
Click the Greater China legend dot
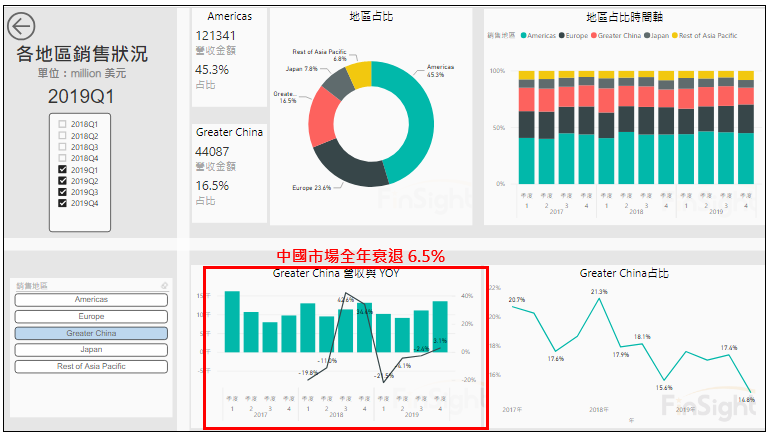595,35
